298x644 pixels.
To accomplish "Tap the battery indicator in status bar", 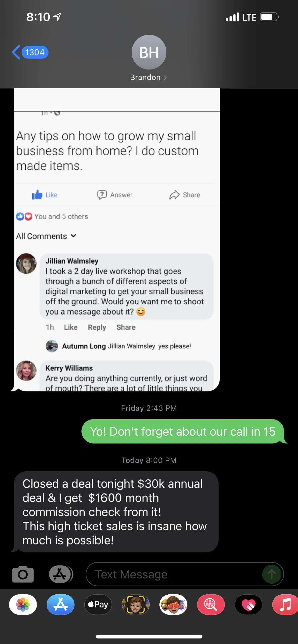I will [269, 17].
